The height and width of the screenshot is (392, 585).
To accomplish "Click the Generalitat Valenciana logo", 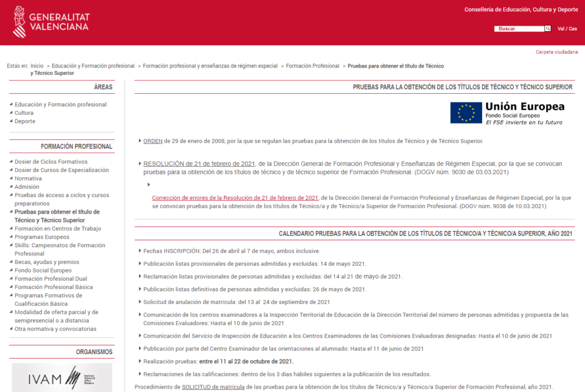I will pyautogui.click(x=51, y=22).
